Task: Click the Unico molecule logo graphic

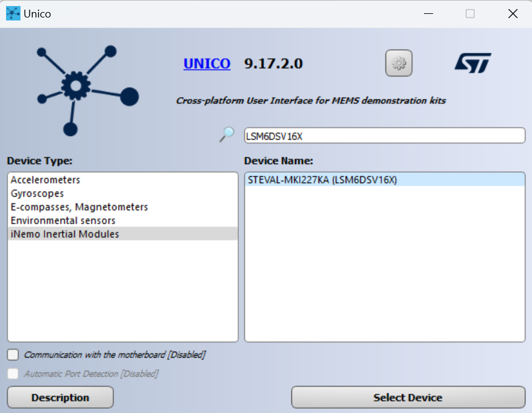Action: pos(87,90)
